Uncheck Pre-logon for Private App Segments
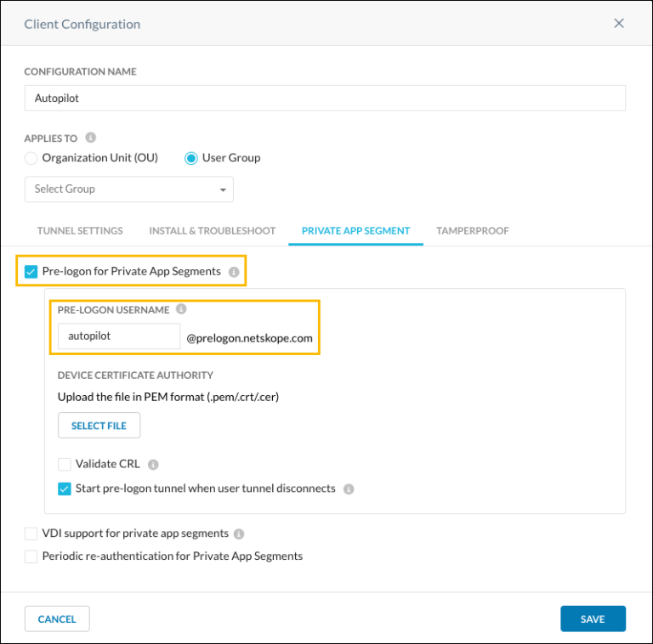 tap(31, 272)
